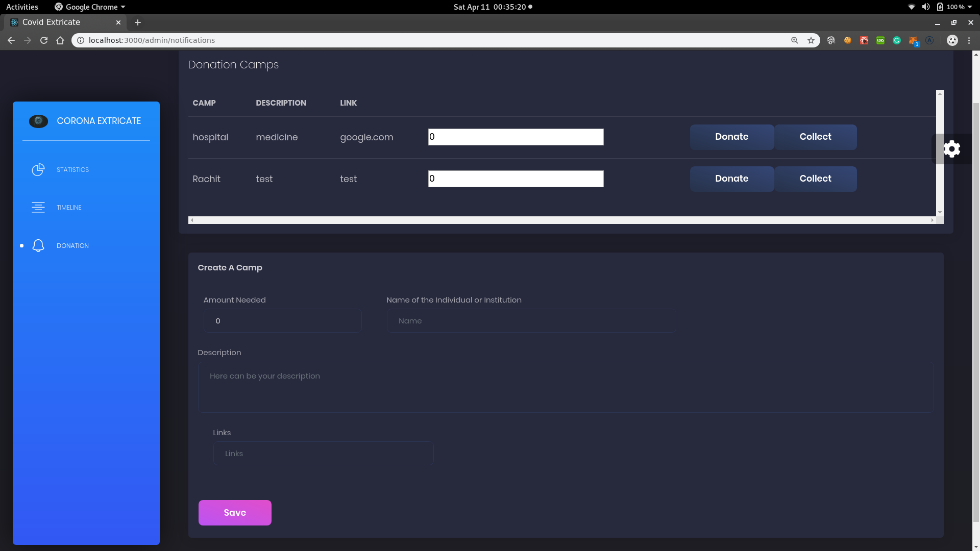This screenshot has width=980, height=551.
Task: Open the settings gear panel
Action: (951, 149)
